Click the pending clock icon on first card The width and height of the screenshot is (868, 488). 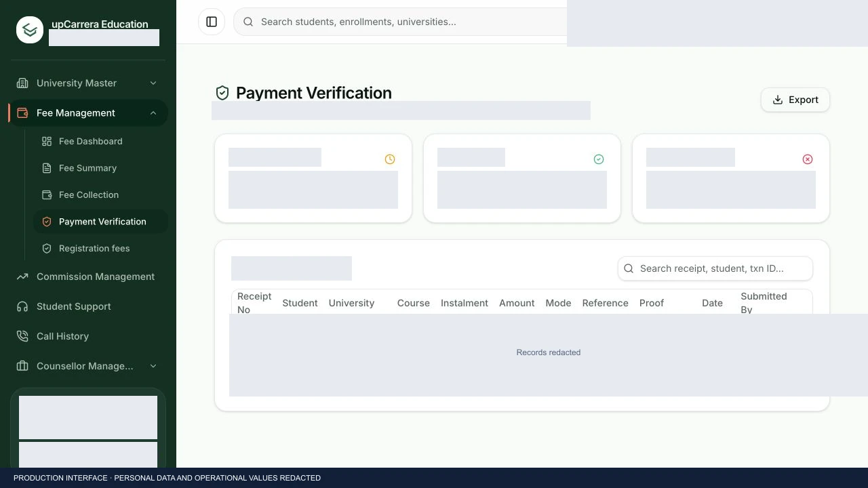(x=390, y=159)
